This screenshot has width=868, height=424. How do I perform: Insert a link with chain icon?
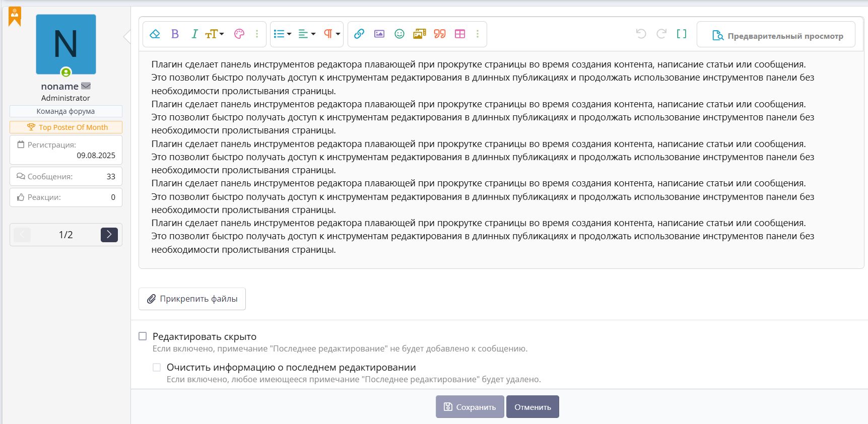tap(359, 34)
